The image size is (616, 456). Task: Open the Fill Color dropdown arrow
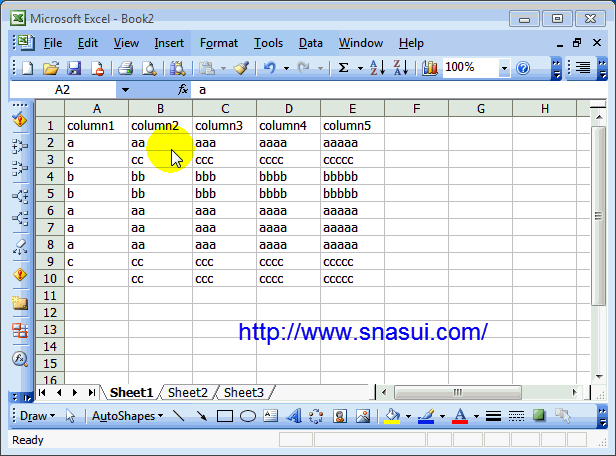click(x=407, y=416)
